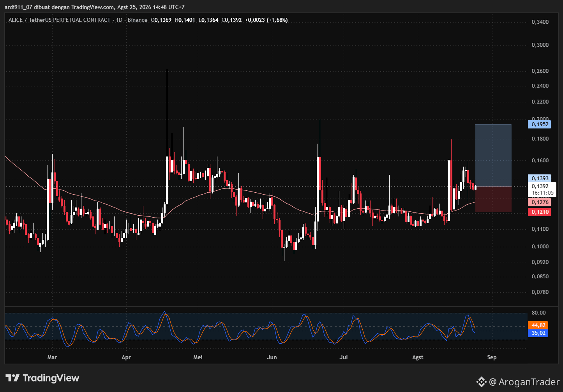This screenshot has width=563, height=392.
Task: Click the 0,1800 price axis label
Action: pos(540,139)
